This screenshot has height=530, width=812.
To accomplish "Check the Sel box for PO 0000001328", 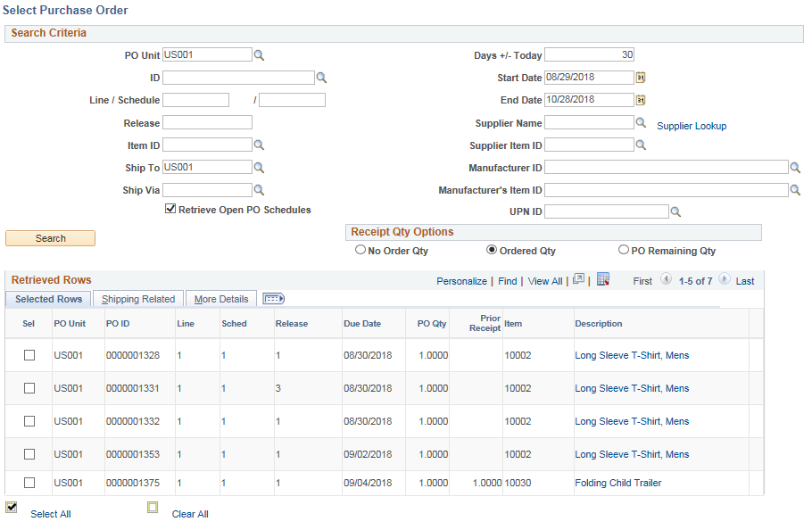I will coord(29,355).
